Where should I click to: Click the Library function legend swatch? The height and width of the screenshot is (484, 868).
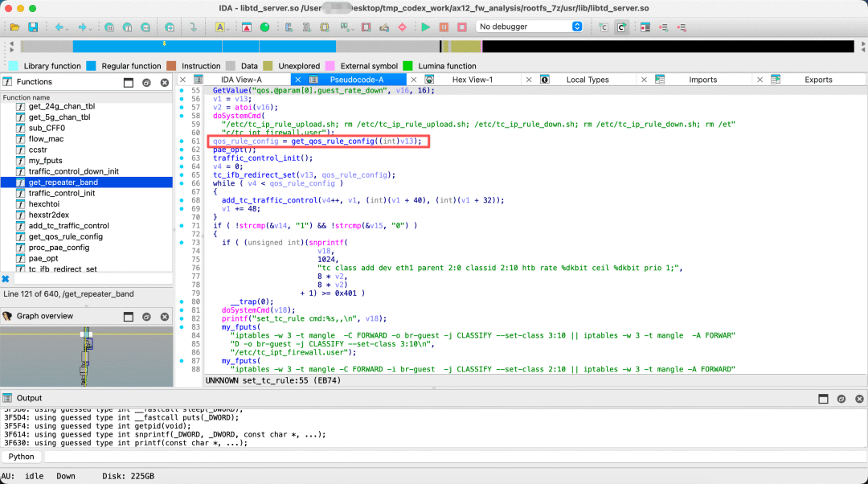point(14,66)
